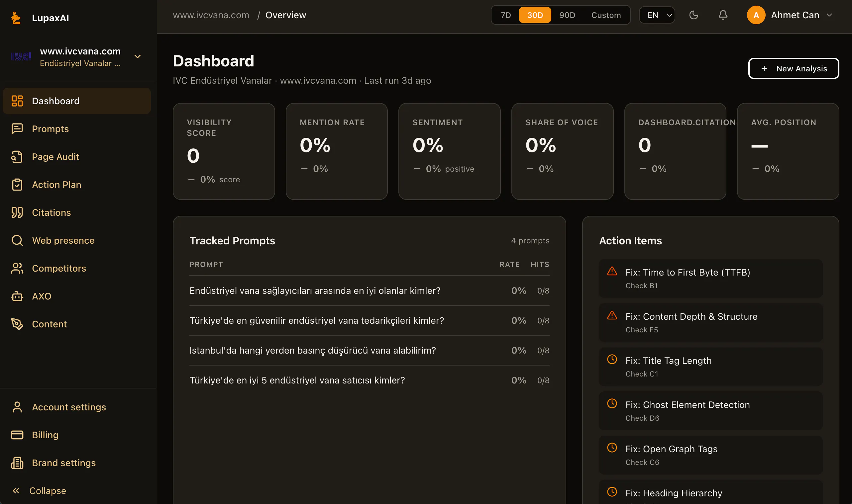Click the Billing credit card icon
Image resolution: width=852 pixels, height=504 pixels.
tap(17, 435)
